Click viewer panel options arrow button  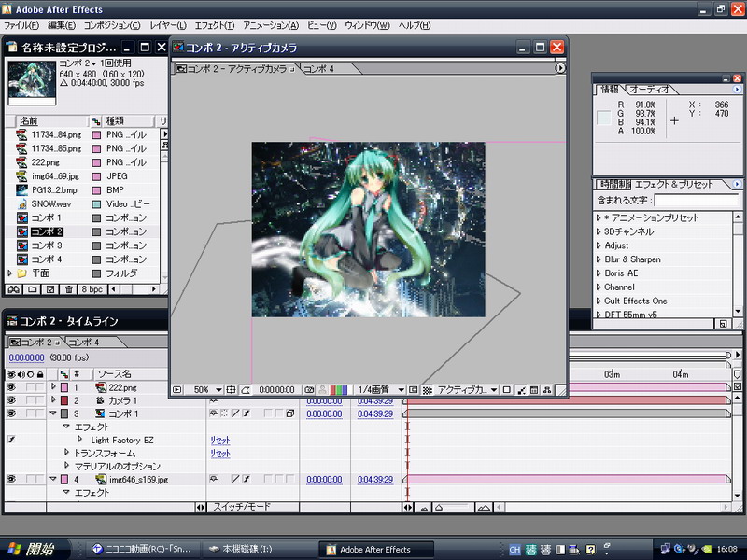(559, 68)
